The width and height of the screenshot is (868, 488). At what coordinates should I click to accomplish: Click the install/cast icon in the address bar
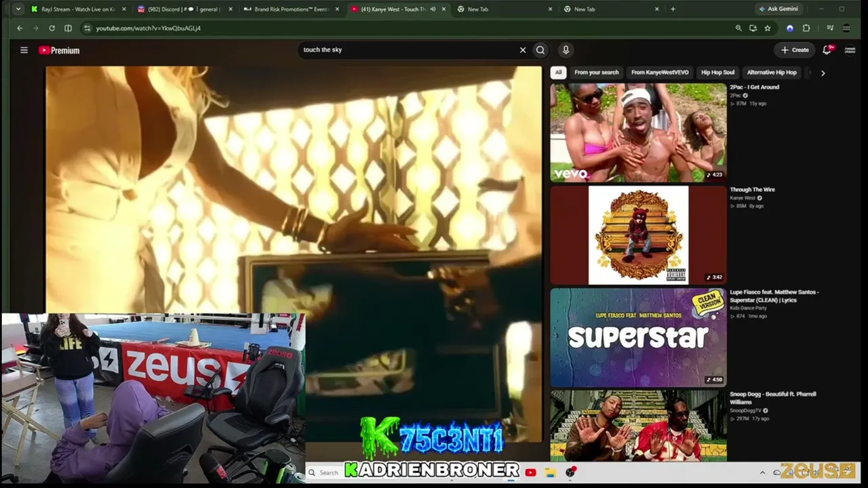click(753, 28)
